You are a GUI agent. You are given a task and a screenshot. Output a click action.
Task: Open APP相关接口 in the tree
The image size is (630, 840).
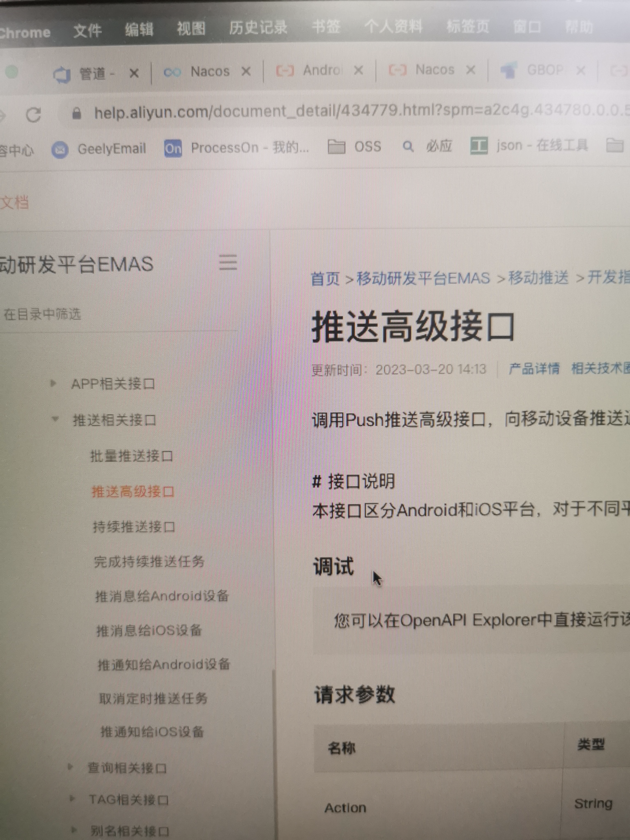point(113,384)
